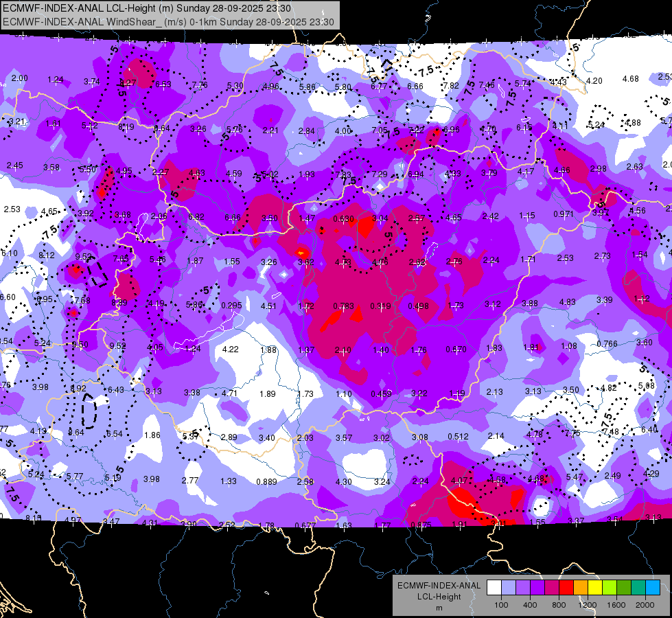Click the wind shear value 7.76

point(200,85)
